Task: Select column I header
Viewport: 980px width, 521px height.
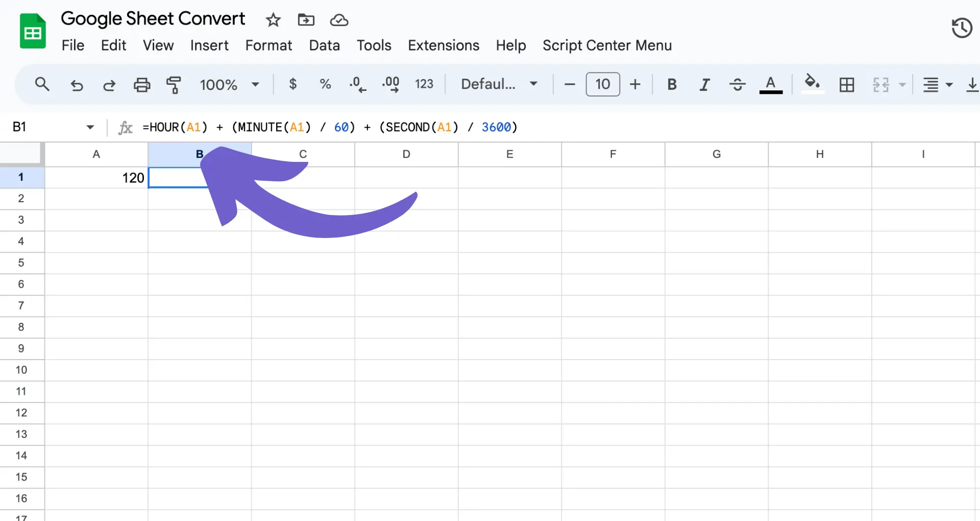Action: click(x=923, y=154)
